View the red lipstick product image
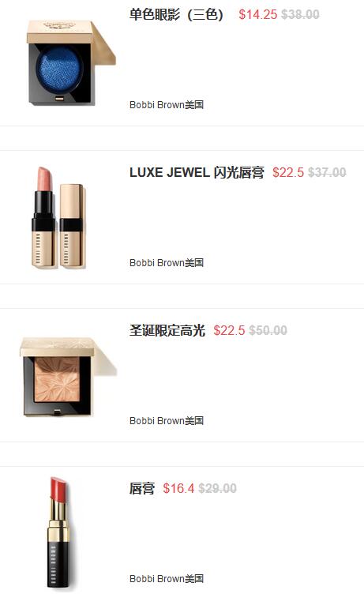The height and width of the screenshot is (594, 364). [x=59, y=532]
